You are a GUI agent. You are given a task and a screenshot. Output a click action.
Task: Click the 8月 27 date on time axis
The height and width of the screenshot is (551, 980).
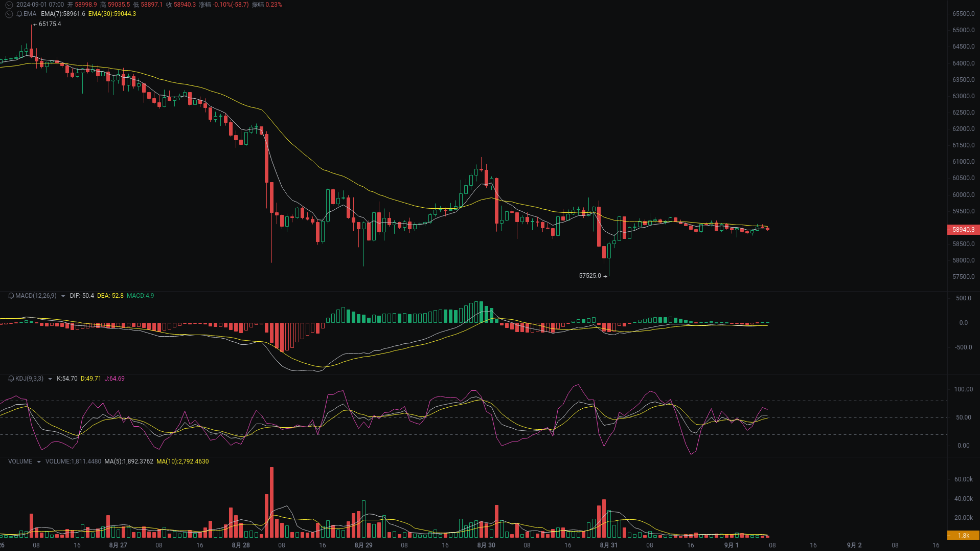(118, 545)
